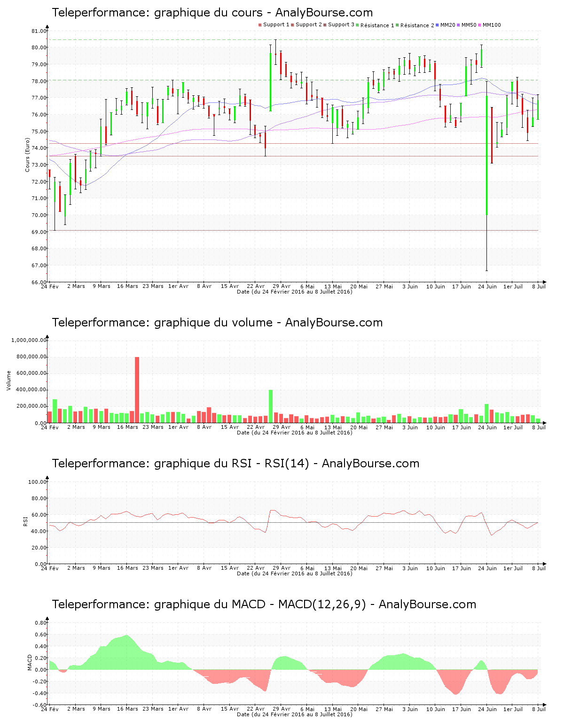Select the Résistance 1 legend entry
This screenshot has width=564, height=728.
(x=375, y=25)
